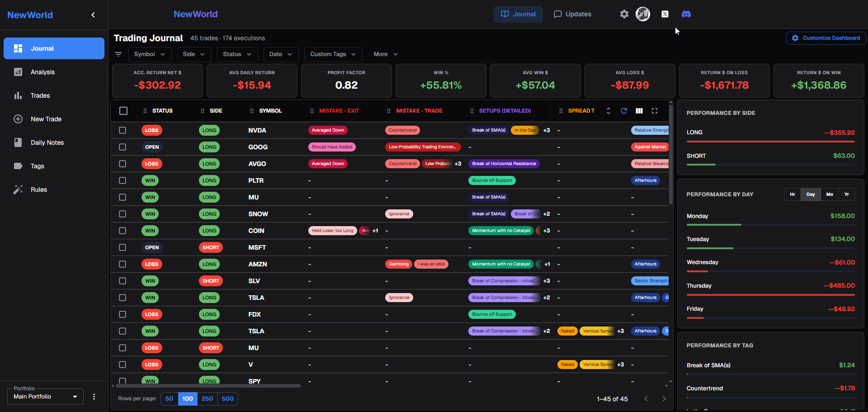
Task: Open the settings gear icon
Action: [x=624, y=14]
